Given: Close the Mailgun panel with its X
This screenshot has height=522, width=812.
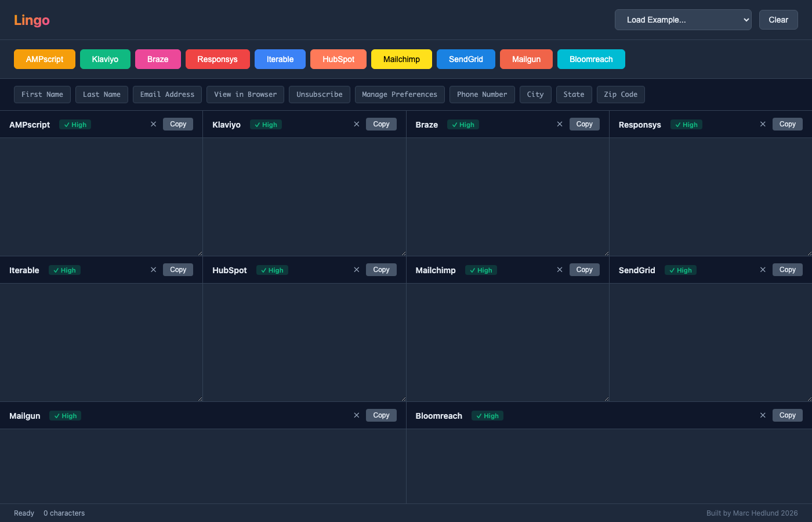Looking at the screenshot, I should click(x=357, y=415).
